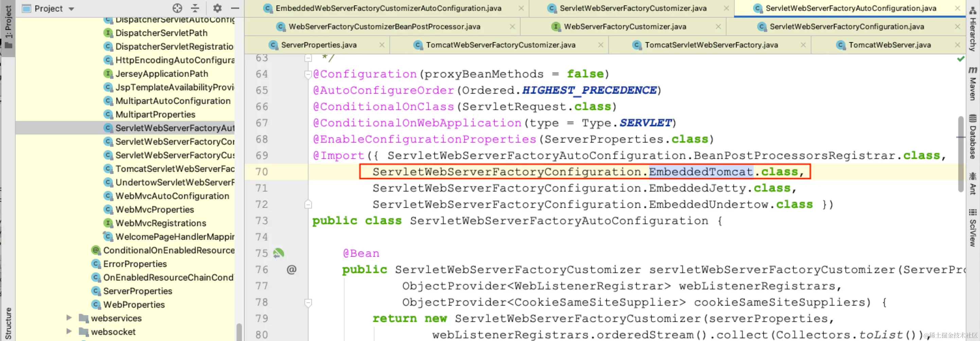This screenshot has width=980, height=341.
Task: Click the HIGHEST_PRECEDENCE constant on line 65
Action: (x=589, y=90)
